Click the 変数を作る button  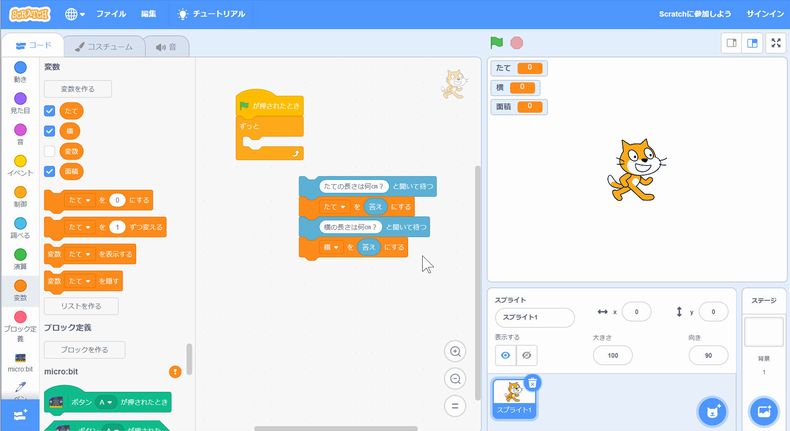(x=77, y=89)
